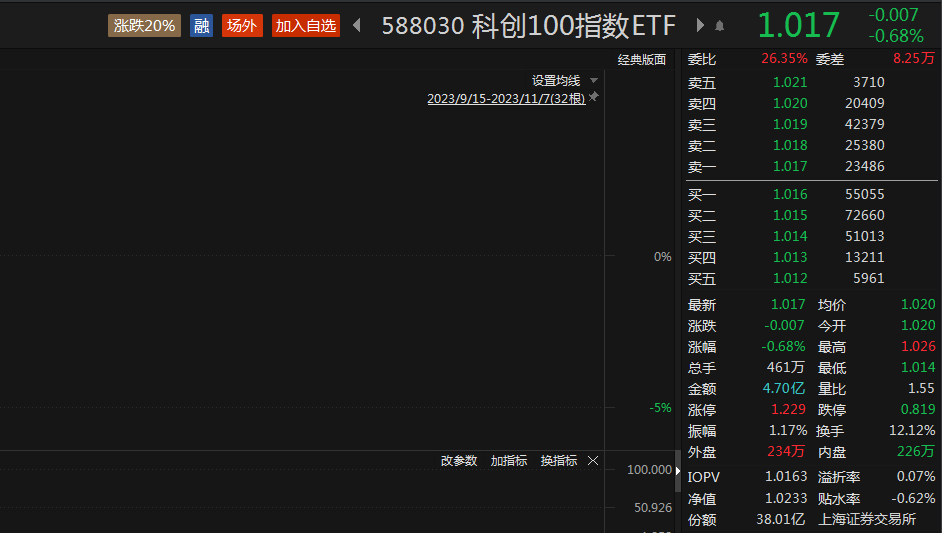This screenshot has width=942, height=533.
Task: Toggle the pin icon beside date range
Action: (x=594, y=97)
